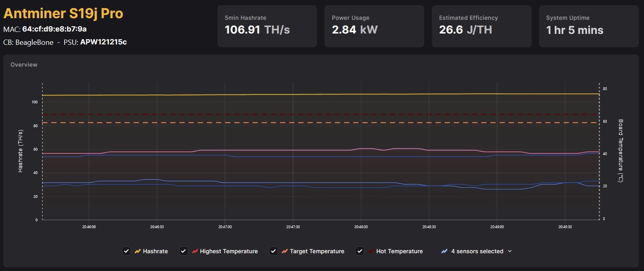Click the 20:49:30 time axis label
Screen dimensions: 644x271
tap(565, 227)
